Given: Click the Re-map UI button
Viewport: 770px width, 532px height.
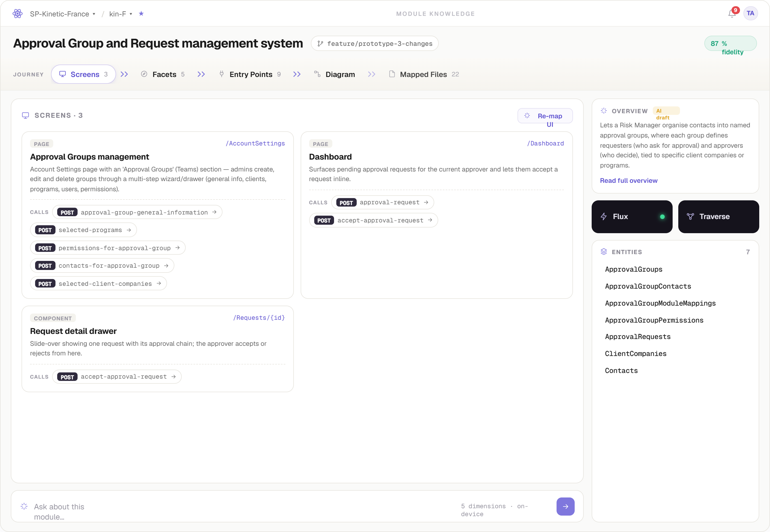Looking at the screenshot, I should coord(545,116).
